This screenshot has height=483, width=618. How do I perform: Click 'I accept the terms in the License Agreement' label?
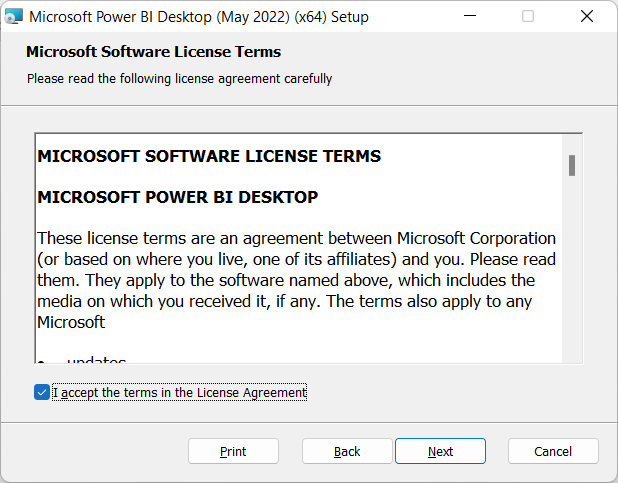(x=180, y=393)
